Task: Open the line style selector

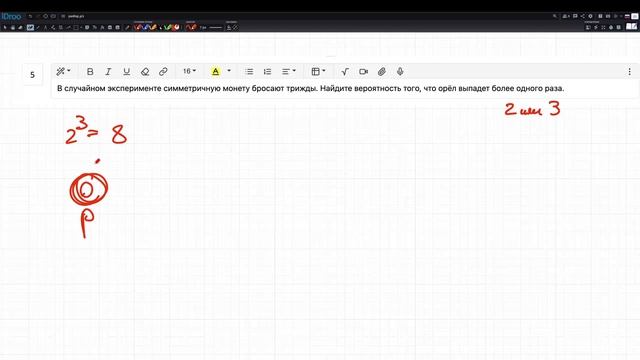Action: [x=216, y=27]
